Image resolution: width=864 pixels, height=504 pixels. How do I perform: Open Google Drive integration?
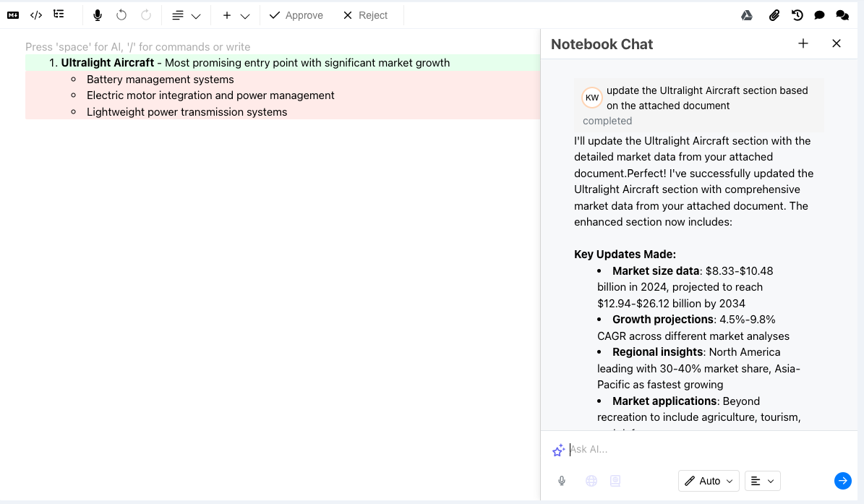(x=747, y=15)
